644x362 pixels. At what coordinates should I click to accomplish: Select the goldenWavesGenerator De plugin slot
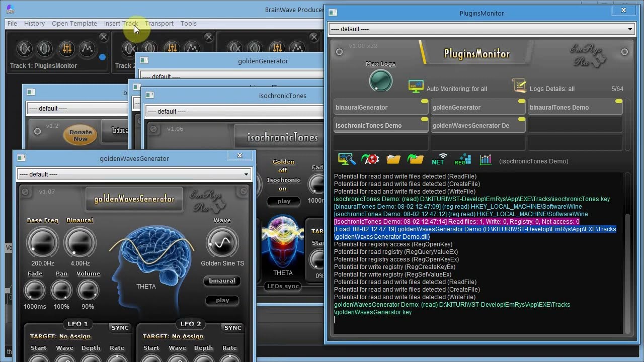click(x=478, y=125)
